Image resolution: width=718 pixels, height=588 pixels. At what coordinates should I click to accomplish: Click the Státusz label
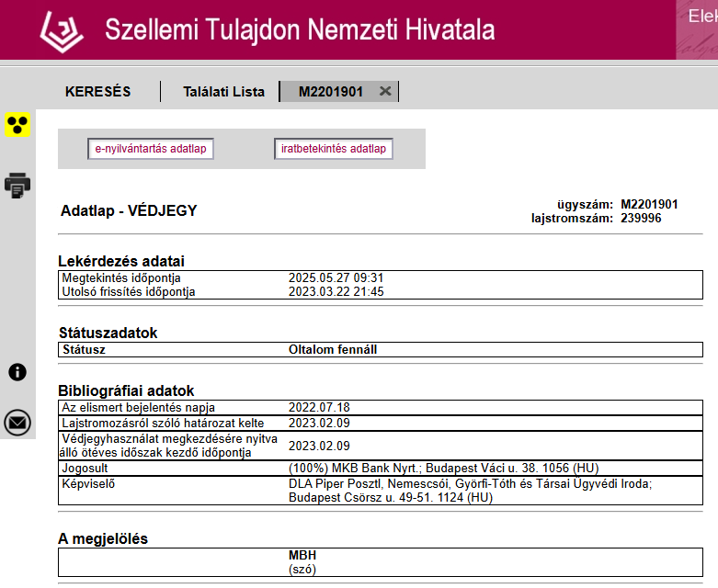[85, 350]
